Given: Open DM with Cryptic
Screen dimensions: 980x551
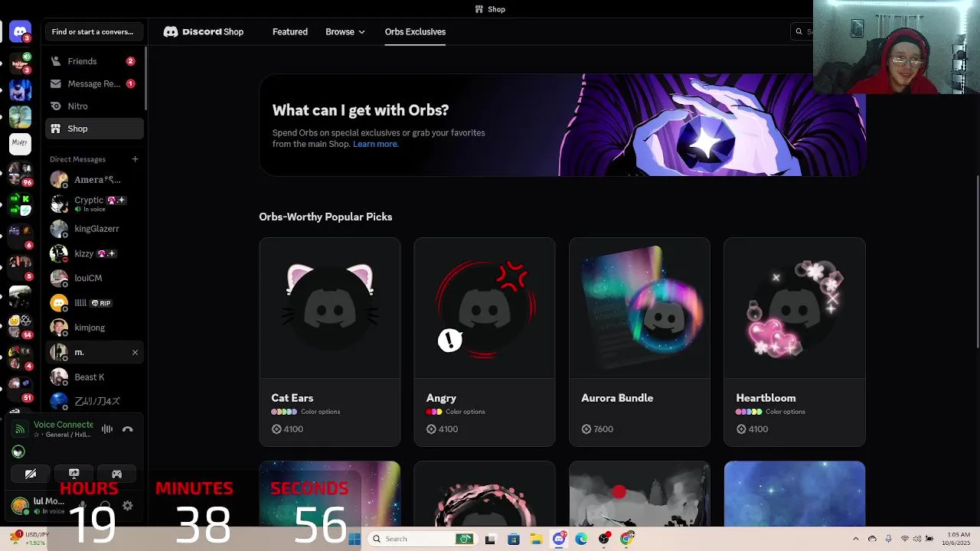Looking at the screenshot, I should pos(94,204).
